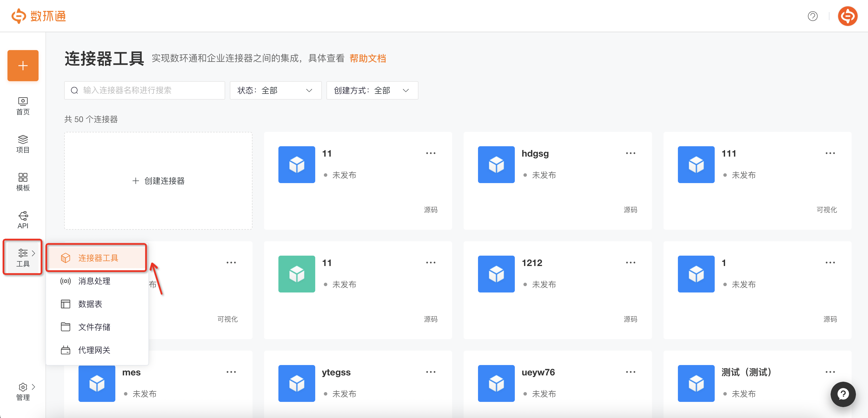Image resolution: width=868 pixels, height=418 pixels.
Task: Open the 创建方式 filter dropdown
Action: click(372, 90)
